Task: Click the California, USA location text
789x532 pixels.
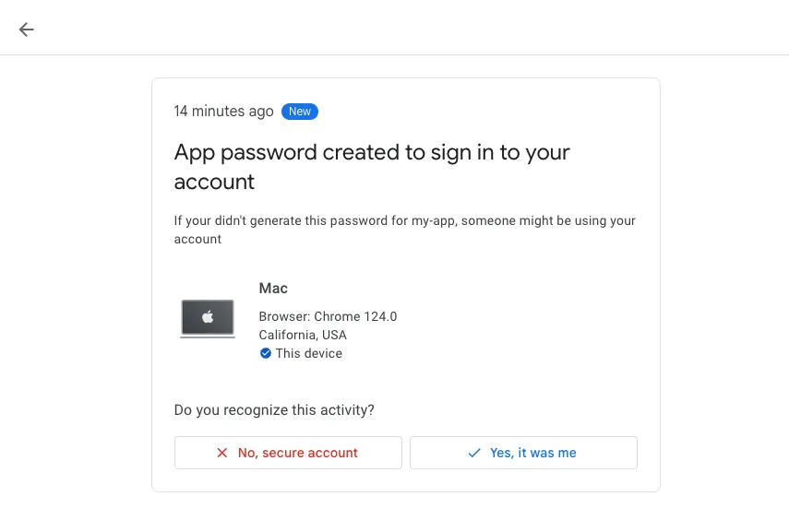Action: [x=303, y=335]
